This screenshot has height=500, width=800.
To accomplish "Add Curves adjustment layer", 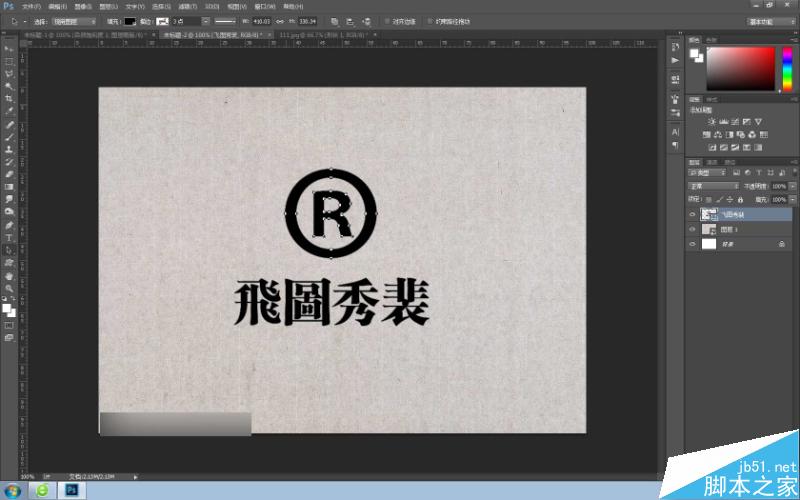I will [735, 121].
